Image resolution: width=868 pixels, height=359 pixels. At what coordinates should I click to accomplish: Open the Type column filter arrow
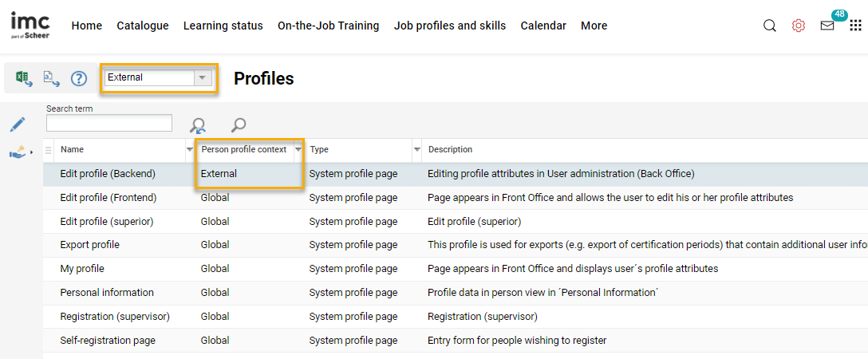(x=416, y=150)
